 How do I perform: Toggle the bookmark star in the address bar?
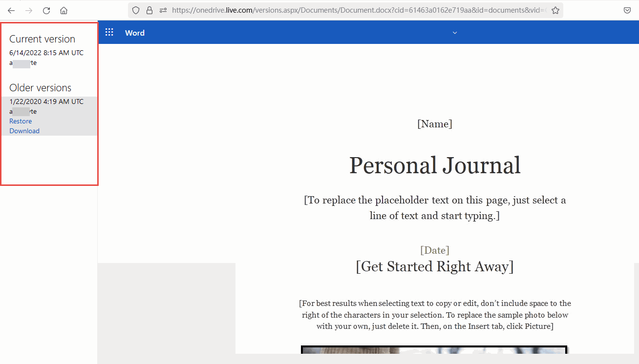(x=555, y=10)
